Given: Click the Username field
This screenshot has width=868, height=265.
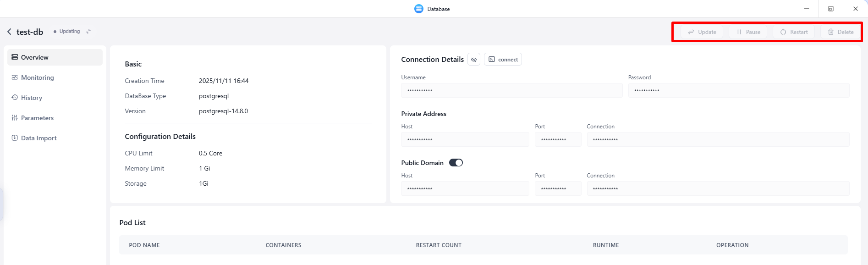Looking at the screenshot, I should 511,91.
